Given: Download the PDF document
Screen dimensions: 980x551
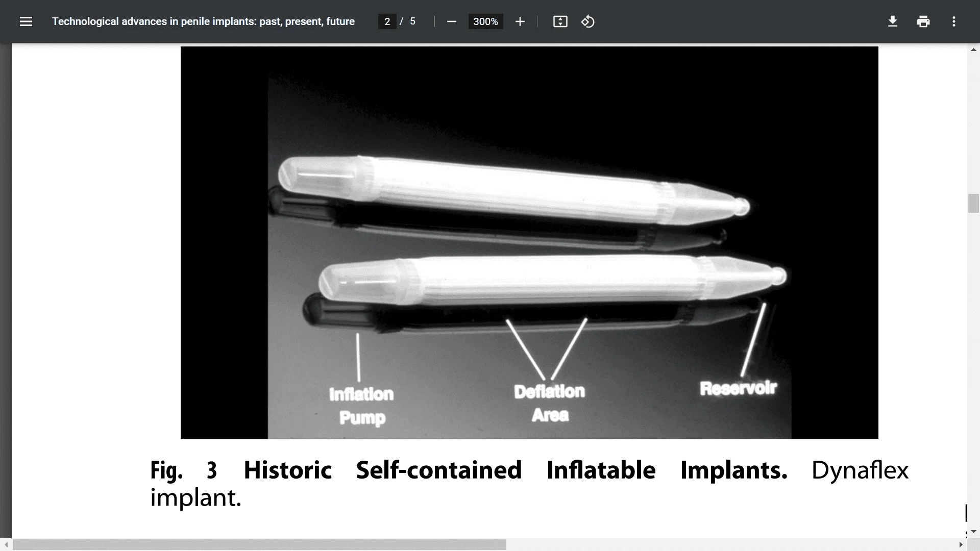Looking at the screenshot, I should coord(892,21).
